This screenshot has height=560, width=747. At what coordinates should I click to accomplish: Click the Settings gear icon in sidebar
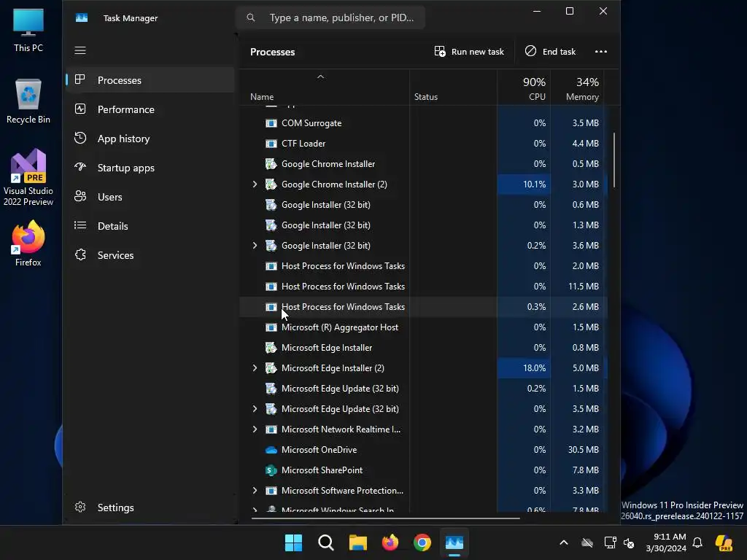pyautogui.click(x=80, y=507)
